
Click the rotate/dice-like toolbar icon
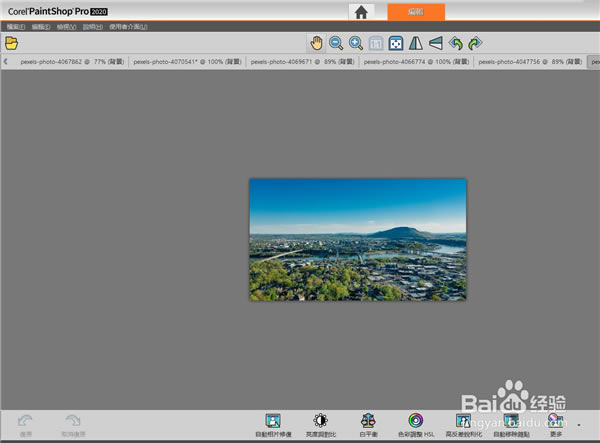tap(396, 43)
